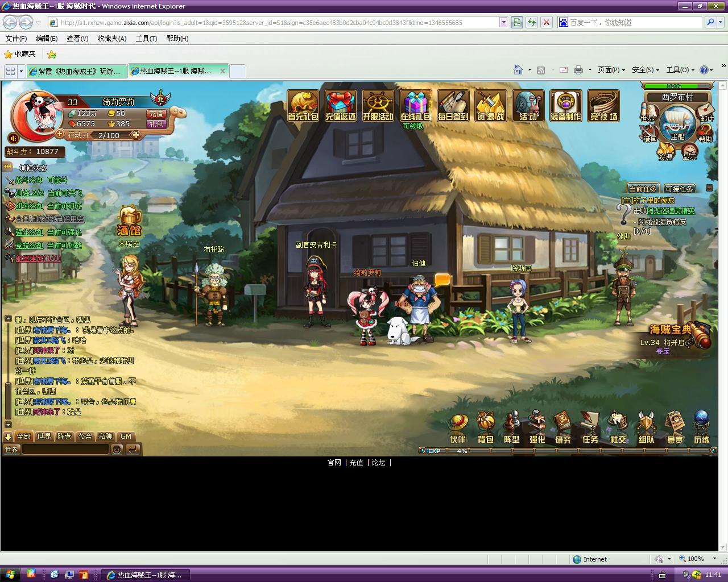Screen dimensions: 728x582
Task: Open the 帮助 help icon
Action: point(705,134)
